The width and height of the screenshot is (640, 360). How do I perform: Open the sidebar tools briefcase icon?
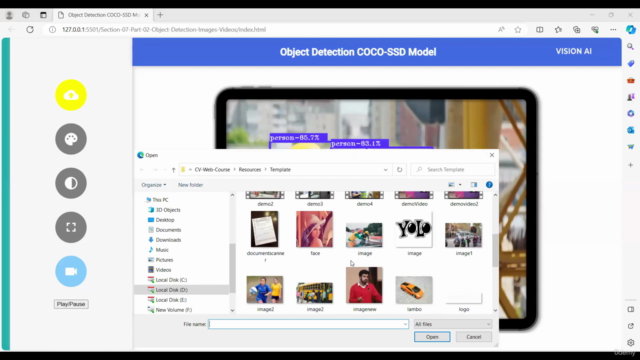(x=631, y=80)
